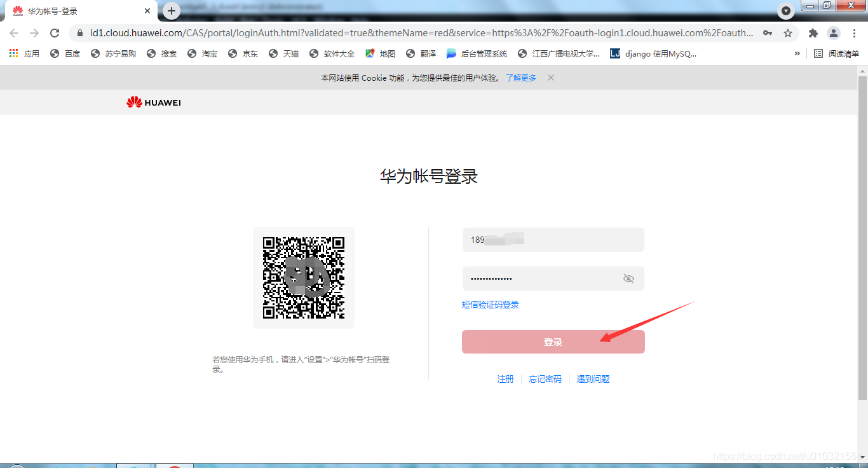Open the 应用 apps bookmark
Screen dimensions: 868x468
point(24,54)
